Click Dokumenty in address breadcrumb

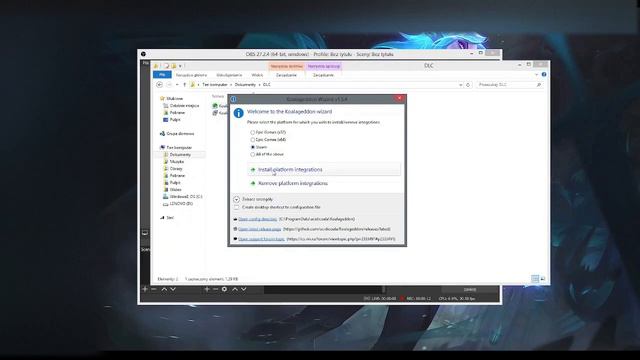[x=245, y=84]
